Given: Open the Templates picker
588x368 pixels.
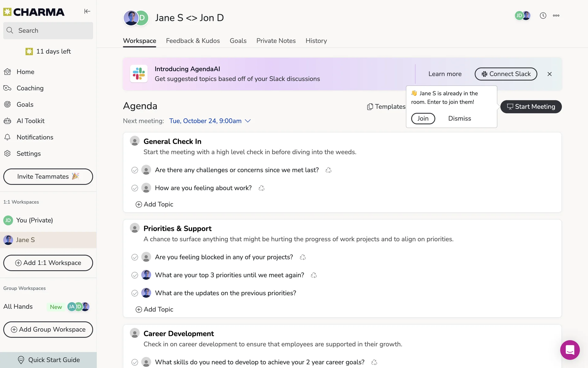Looking at the screenshot, I should tap(386, 107).
